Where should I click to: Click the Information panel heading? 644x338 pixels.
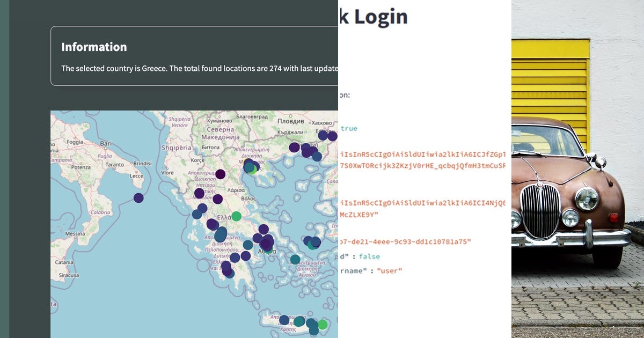point(94,47)
